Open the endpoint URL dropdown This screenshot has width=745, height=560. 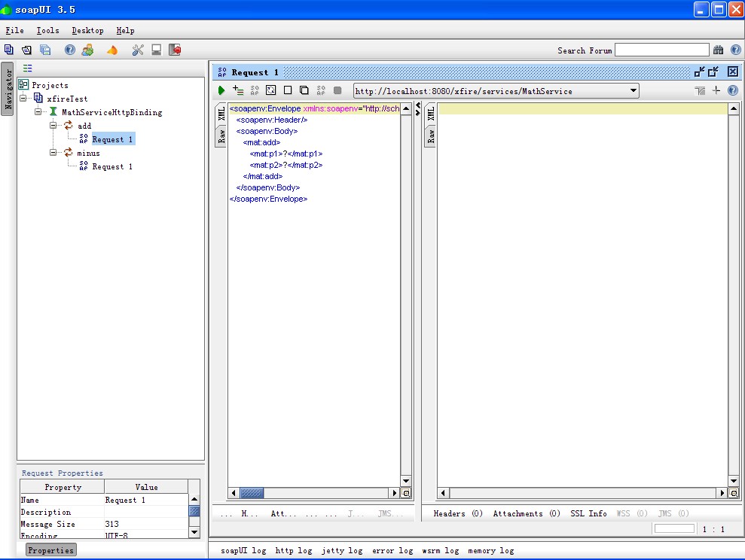pyautogui.click(x=633, y=91)
